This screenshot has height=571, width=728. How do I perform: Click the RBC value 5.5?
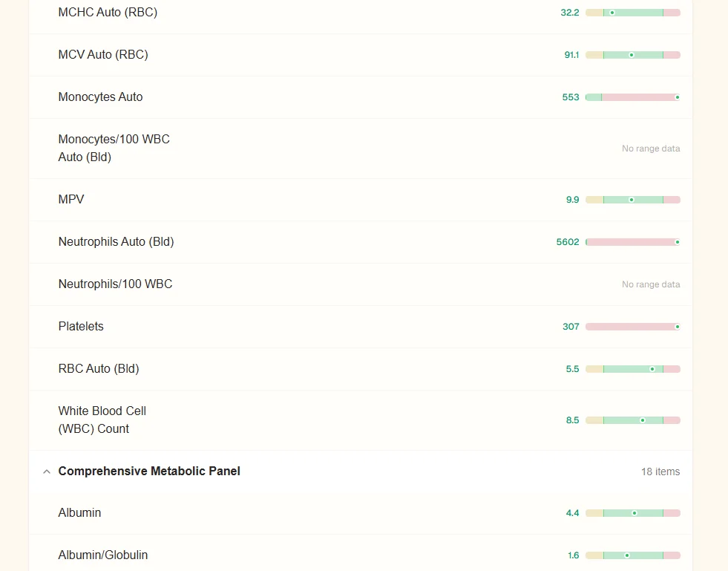(x=572, y=369)
